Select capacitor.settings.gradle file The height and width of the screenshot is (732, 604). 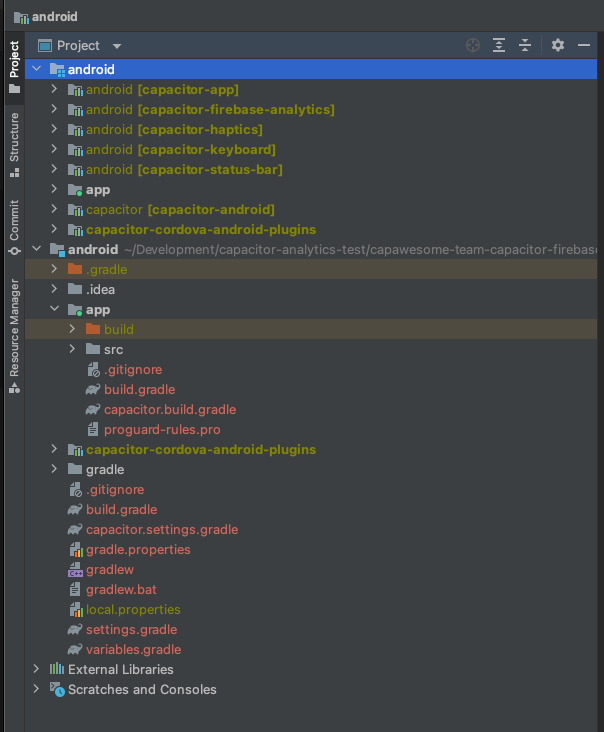click(x=162, y=529)
